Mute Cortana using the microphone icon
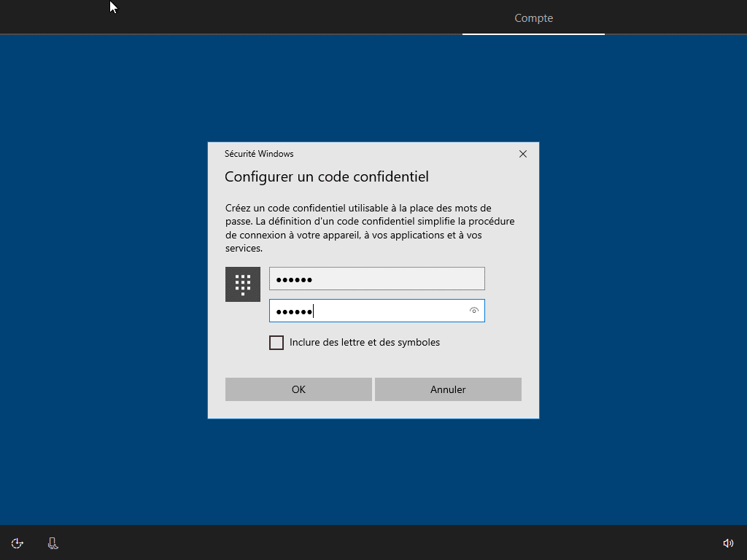 point(53,543)
